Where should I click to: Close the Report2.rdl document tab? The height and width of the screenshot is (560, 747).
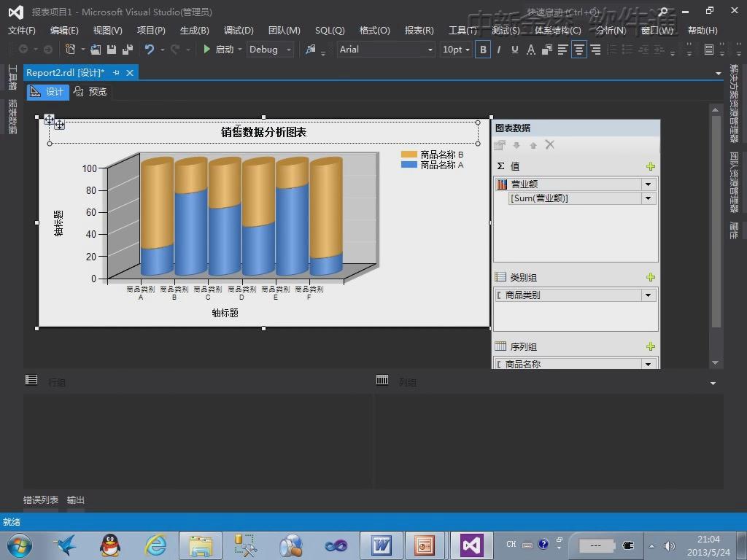coord(130,73)
